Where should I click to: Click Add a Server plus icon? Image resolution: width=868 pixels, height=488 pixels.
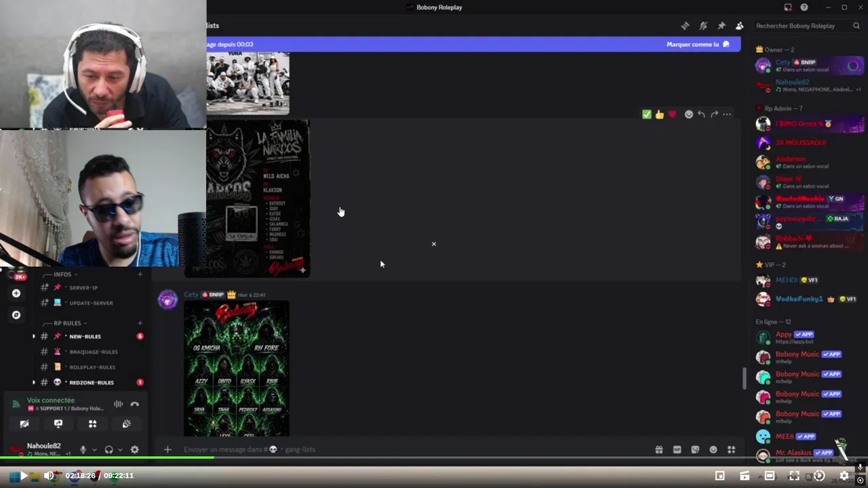pos(16,293)
